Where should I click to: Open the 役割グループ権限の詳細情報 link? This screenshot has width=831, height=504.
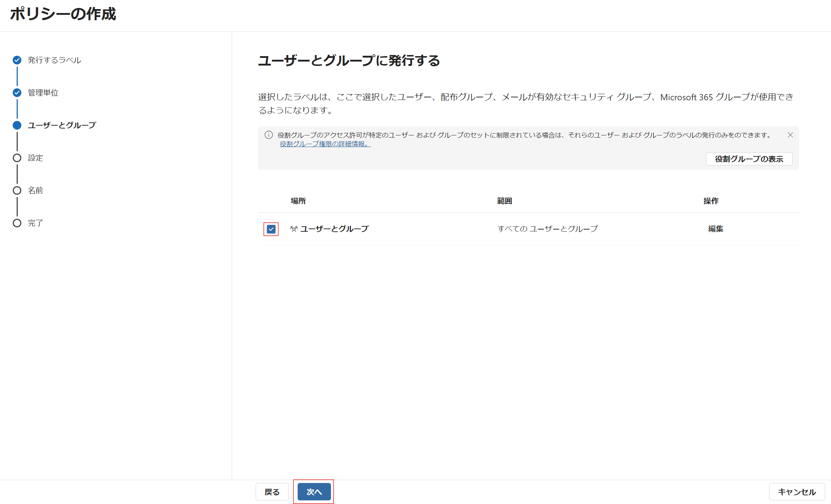[x=325, y=144]
